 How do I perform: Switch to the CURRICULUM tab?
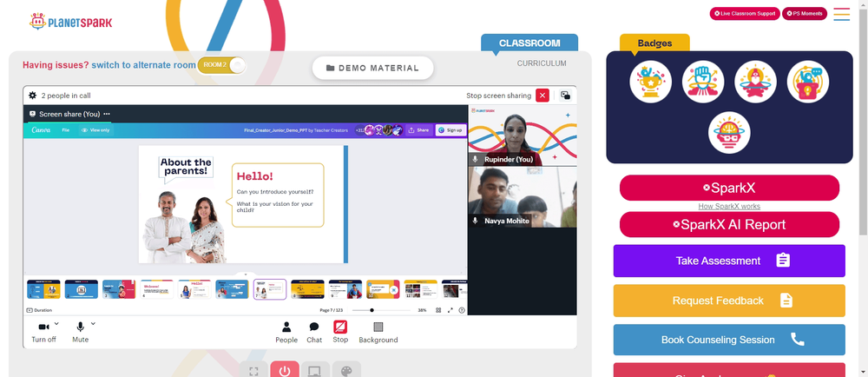pos(542,63)
